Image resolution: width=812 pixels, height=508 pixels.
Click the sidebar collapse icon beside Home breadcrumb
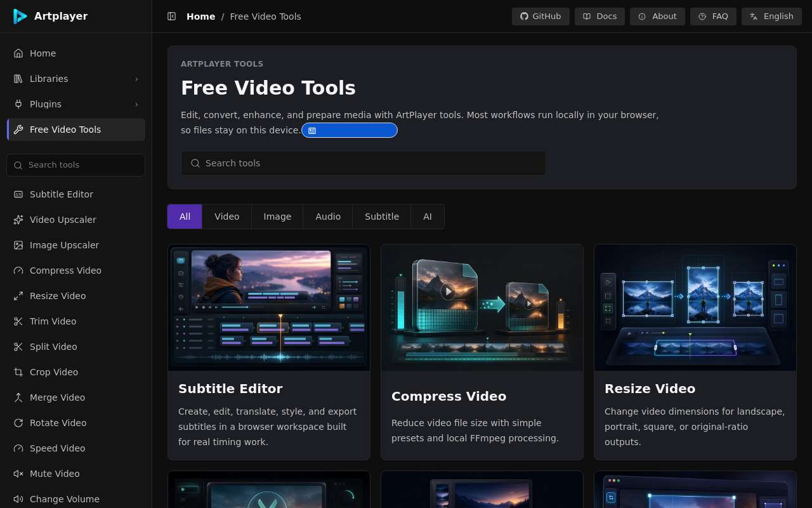coord(171,17)
